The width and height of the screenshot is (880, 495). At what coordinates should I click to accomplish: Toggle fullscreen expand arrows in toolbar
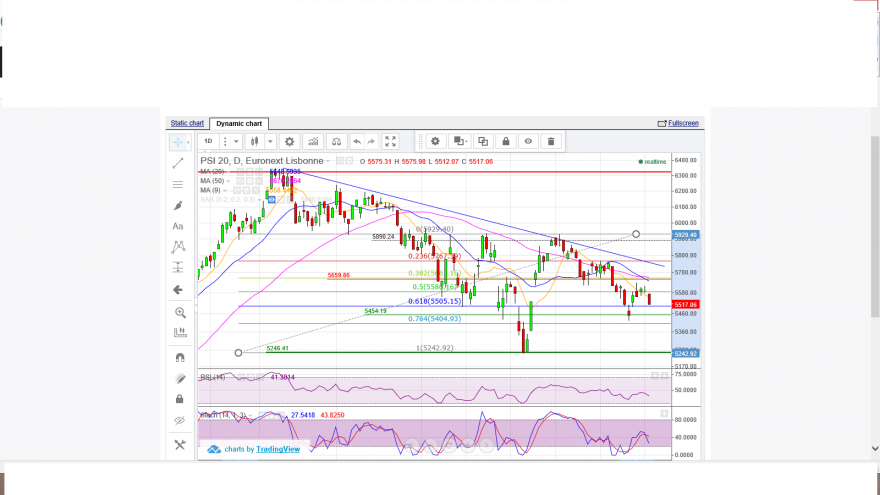pos(390,141)
